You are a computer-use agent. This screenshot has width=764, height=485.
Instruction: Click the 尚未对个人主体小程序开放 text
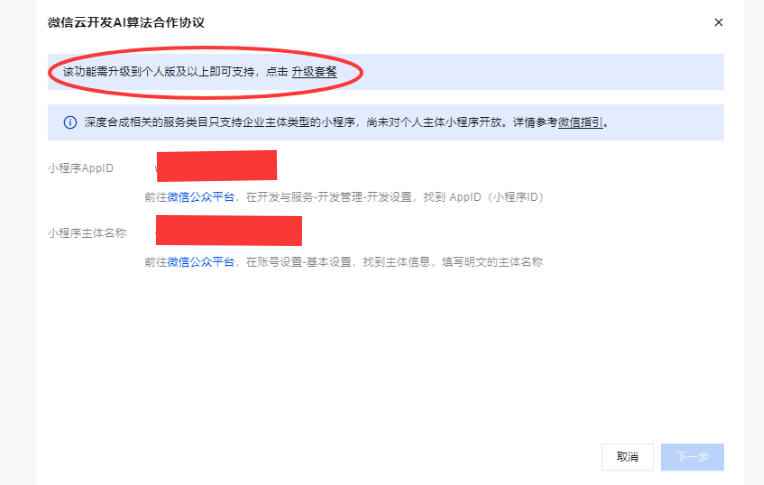435,122
